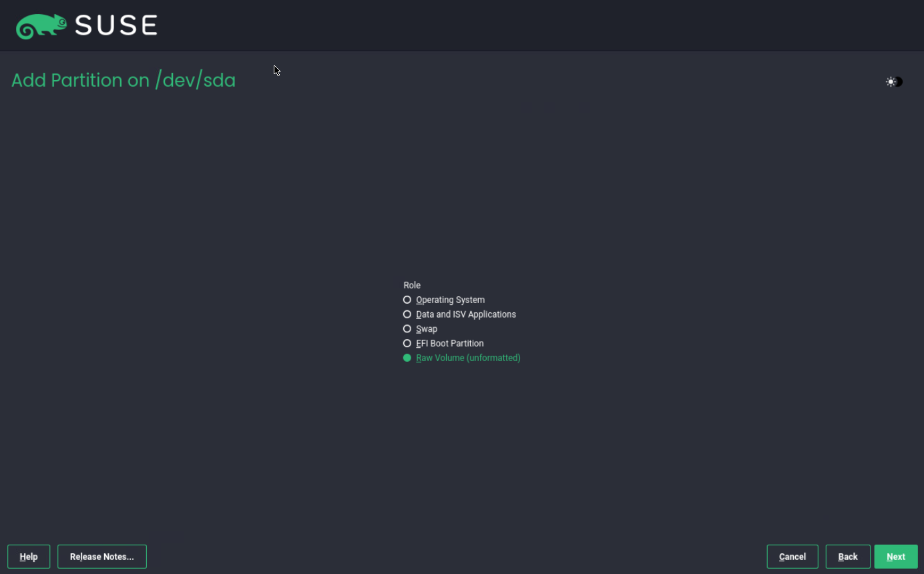
Task: Go Back to previous step
Action: click(848, 557)
